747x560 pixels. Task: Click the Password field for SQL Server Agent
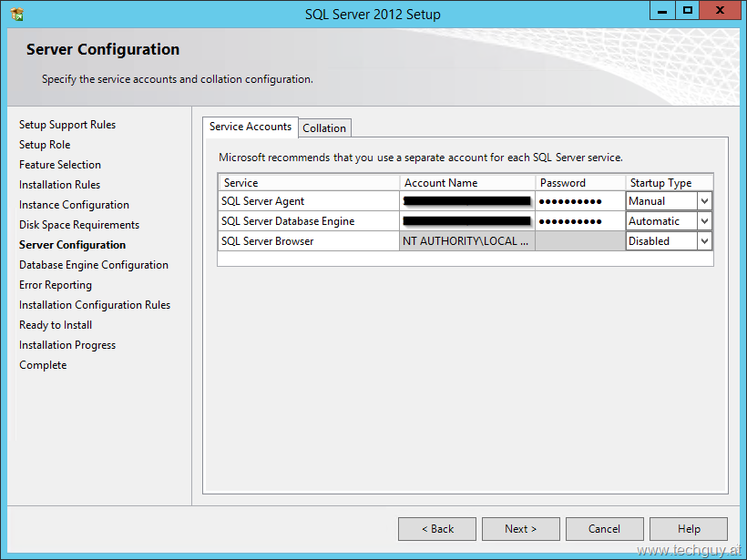point(580,201)
